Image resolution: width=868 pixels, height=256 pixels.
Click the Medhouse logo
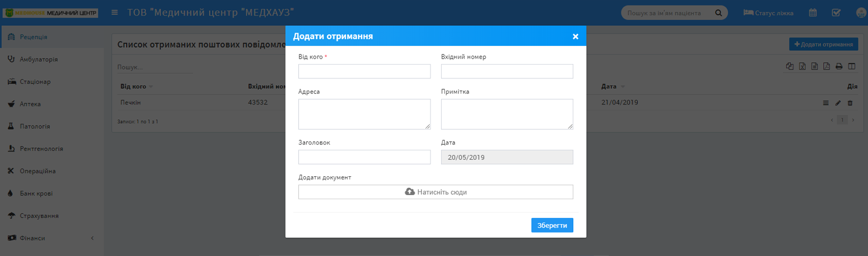[51, 13]
